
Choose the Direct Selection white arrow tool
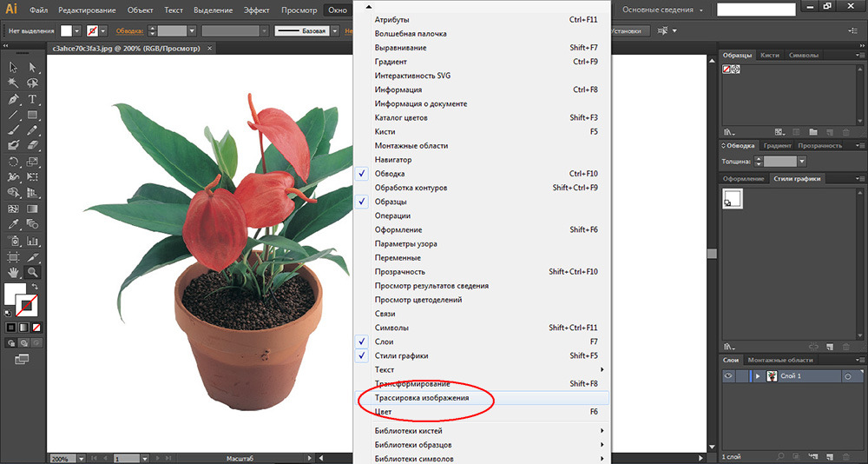[33, 67]
